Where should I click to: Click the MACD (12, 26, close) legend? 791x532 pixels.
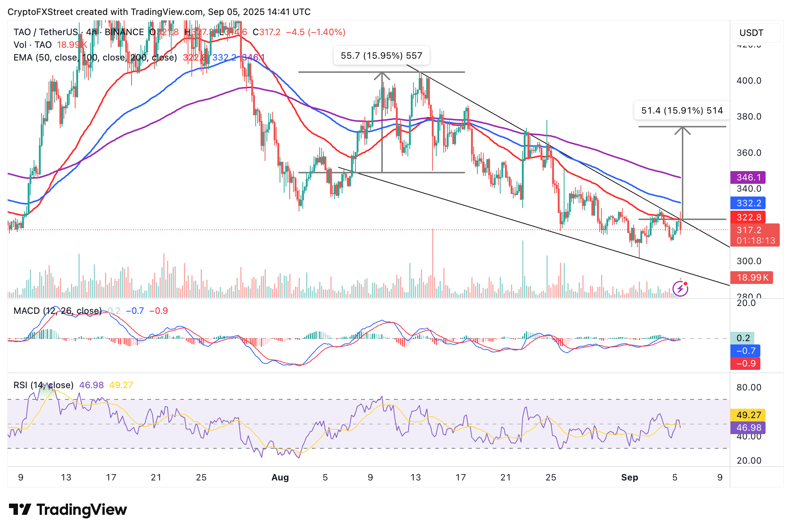point(57,311)
